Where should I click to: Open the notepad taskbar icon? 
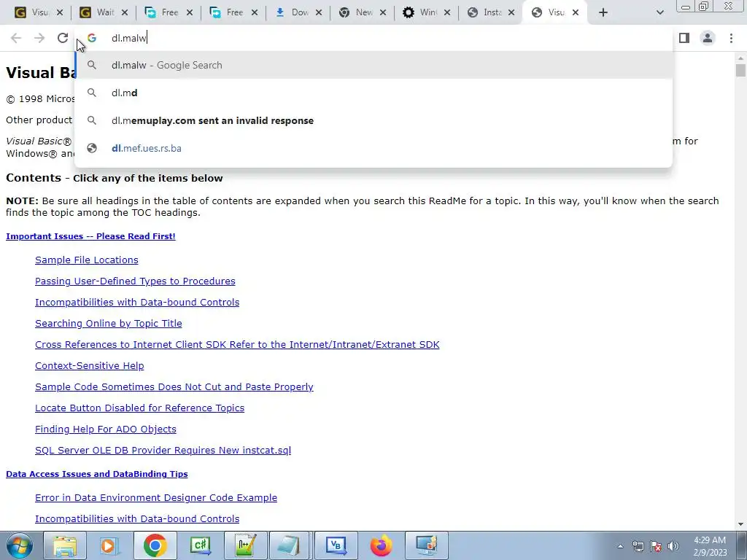coord(290,545)
